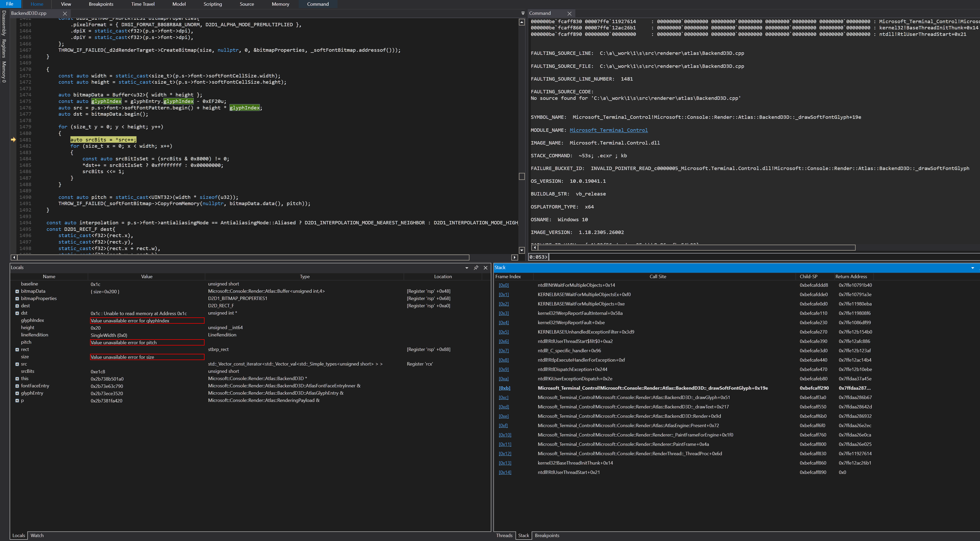
Task: Expand the bitmapData variable in Locals
Action: pyautogui.click(x=17, y=291)
